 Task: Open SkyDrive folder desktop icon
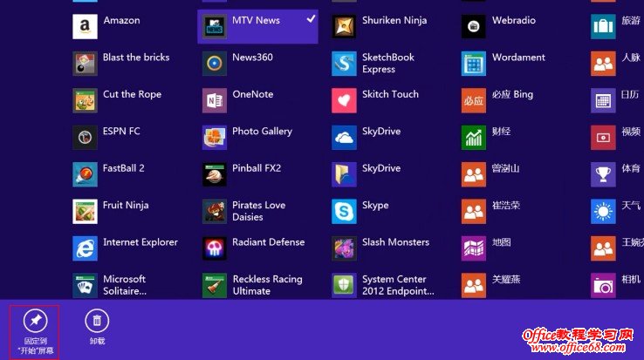344,174
